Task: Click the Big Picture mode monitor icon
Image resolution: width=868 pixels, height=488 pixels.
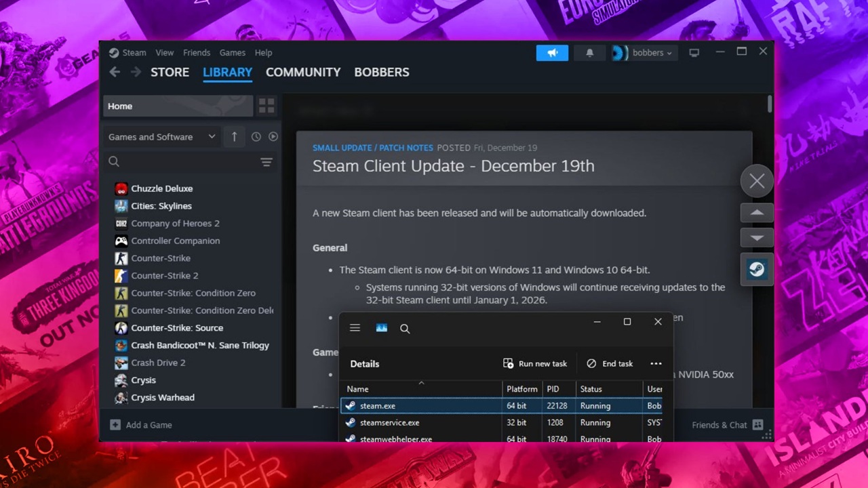Action: pos(694,53)
